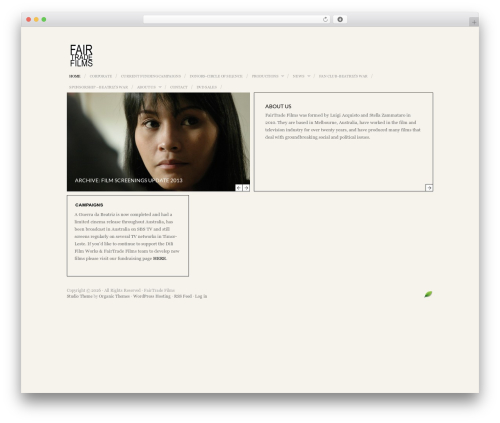Show next slide in featured slider
The width and height of the screenshot is (500, 423).
tap(246, 188)
